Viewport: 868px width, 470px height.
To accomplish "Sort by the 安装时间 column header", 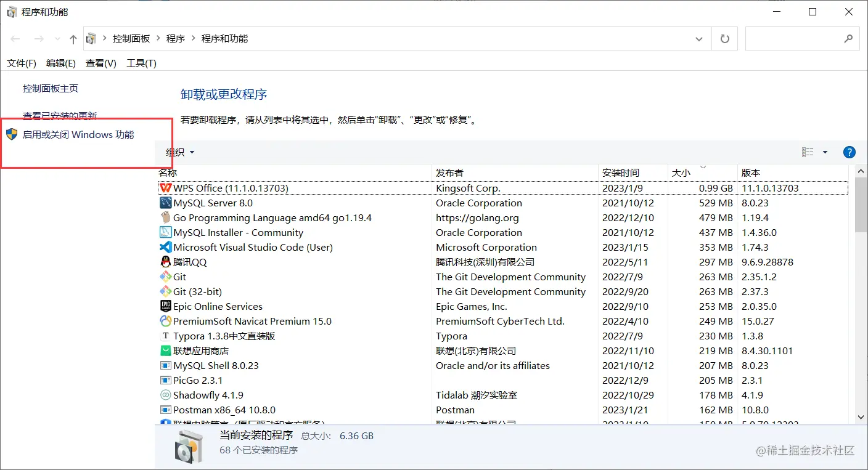I will coord(634,172).
